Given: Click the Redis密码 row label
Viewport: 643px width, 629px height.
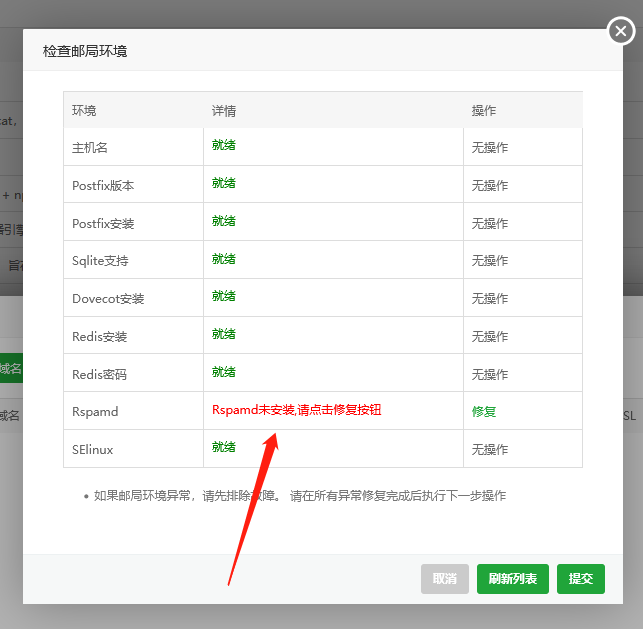Looking at the screenshot, I should tap(99, 374).
